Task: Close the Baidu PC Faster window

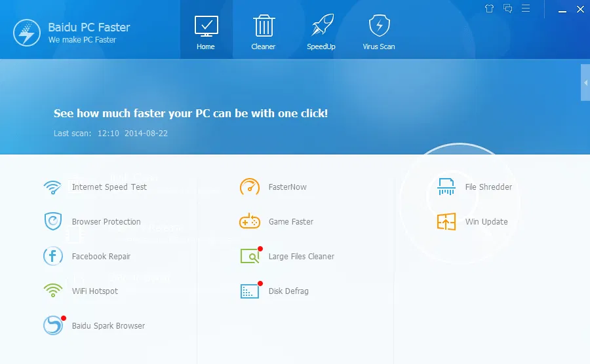Action: 581,9
